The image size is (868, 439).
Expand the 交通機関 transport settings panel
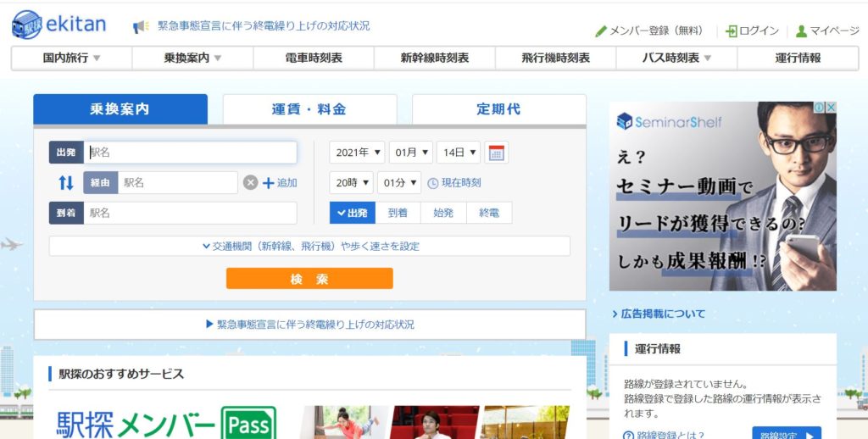coord(309,247)
